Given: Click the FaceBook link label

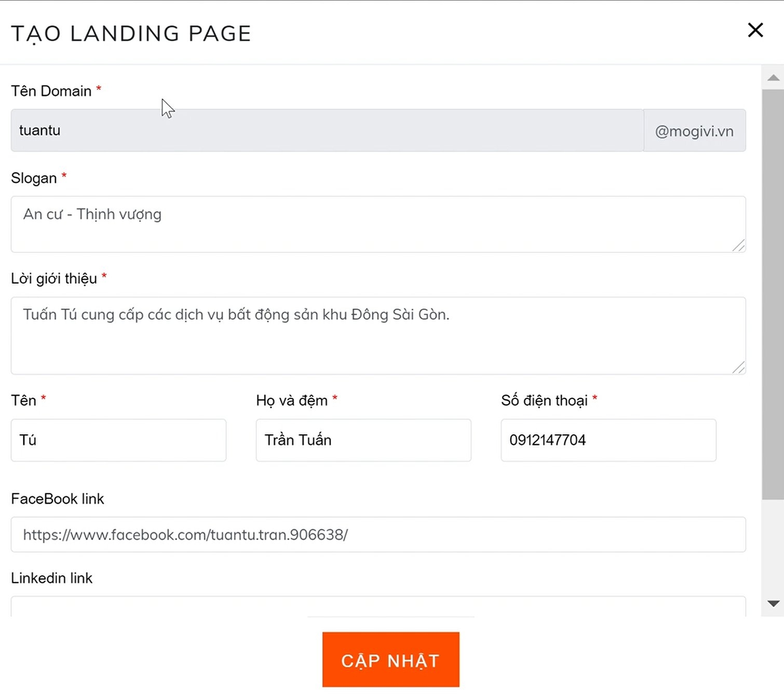Looking at the screenshot, I should (58, 499).
